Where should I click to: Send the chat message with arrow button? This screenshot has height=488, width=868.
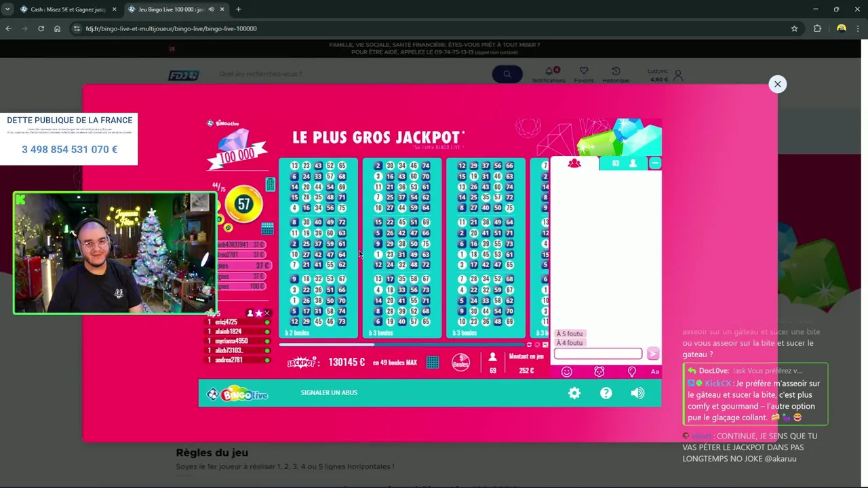click(x=653, y=354)
